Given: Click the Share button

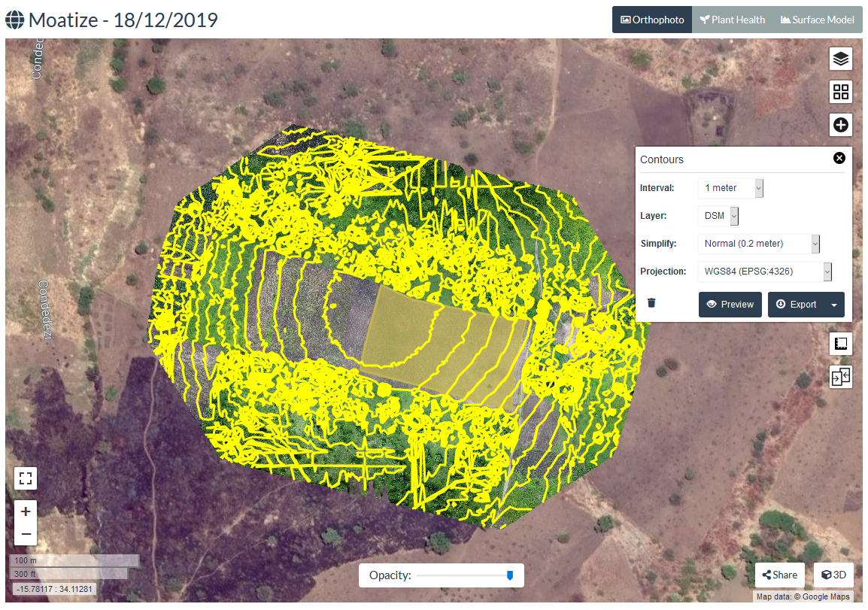Looking at the screenshot, I should 779,574.
